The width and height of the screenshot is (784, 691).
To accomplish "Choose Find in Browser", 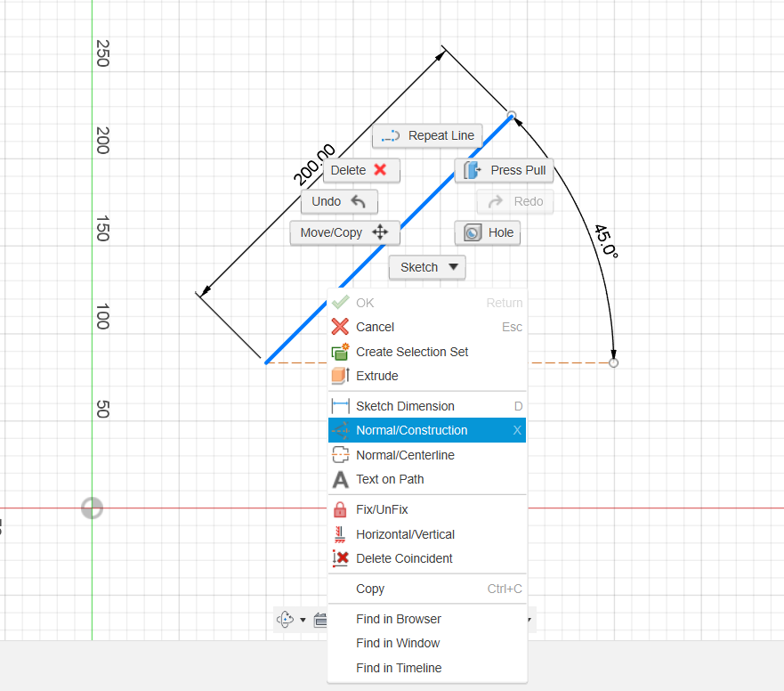I will coord(427,619).
